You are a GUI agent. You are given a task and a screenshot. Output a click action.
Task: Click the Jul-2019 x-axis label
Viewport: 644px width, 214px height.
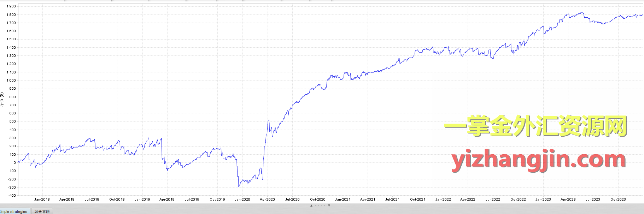(192, 200)
